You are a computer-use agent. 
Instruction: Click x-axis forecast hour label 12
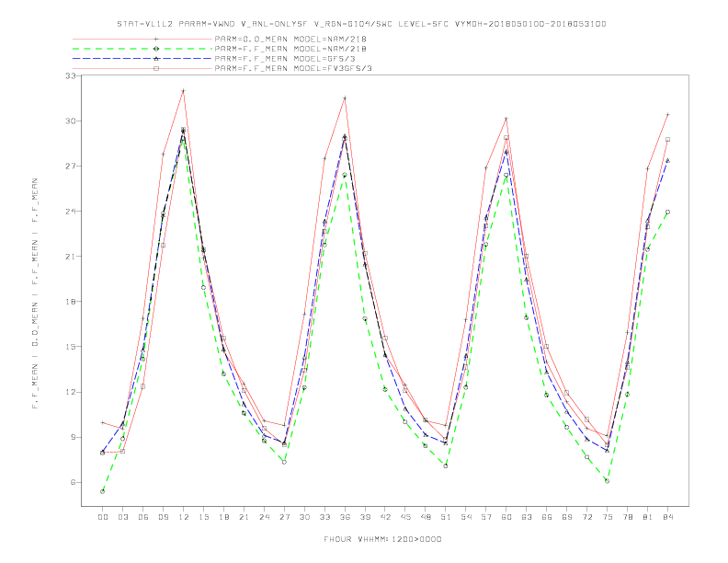(184, 517)
